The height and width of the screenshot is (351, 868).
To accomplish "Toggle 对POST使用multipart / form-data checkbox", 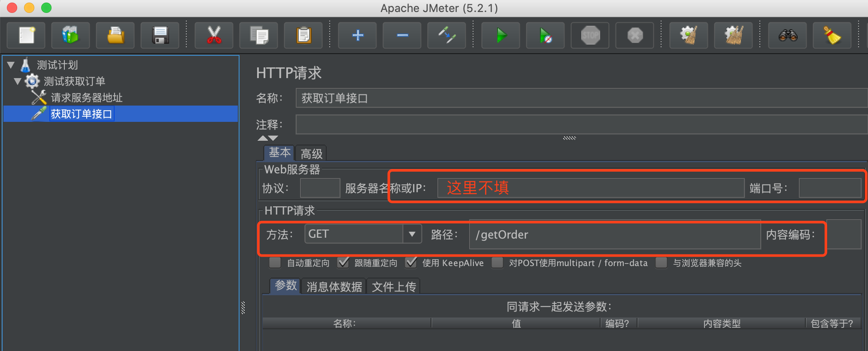I will tap(497, 263).
